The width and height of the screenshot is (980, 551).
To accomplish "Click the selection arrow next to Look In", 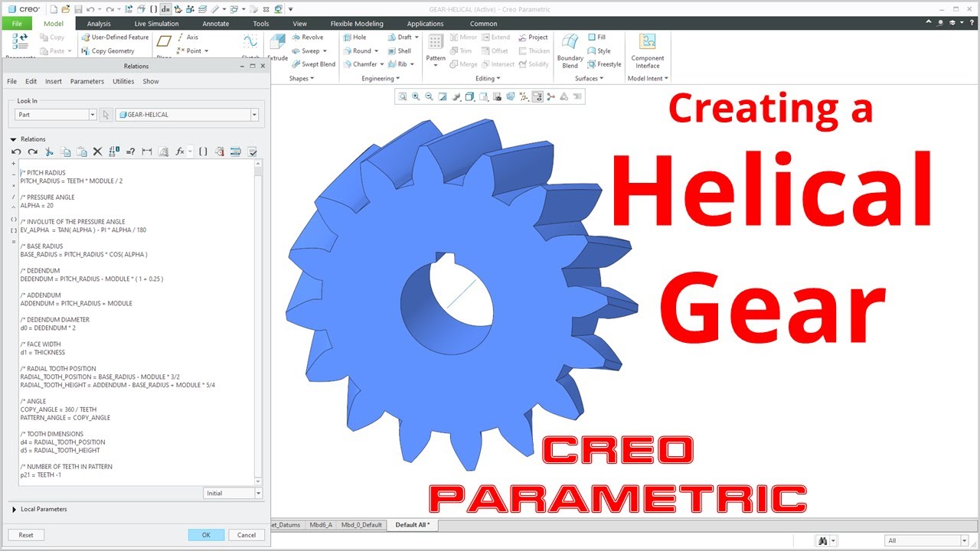I will click(x=106, y=115).
